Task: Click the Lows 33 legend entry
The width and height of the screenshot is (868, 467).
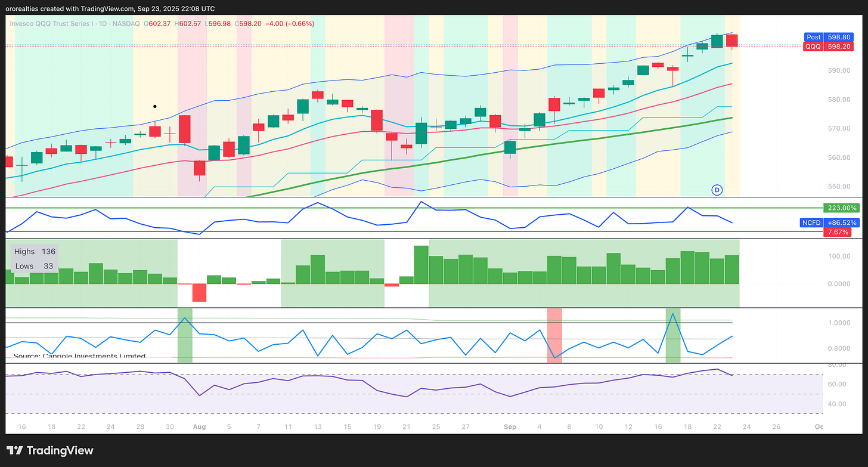Action: [35, 266]
